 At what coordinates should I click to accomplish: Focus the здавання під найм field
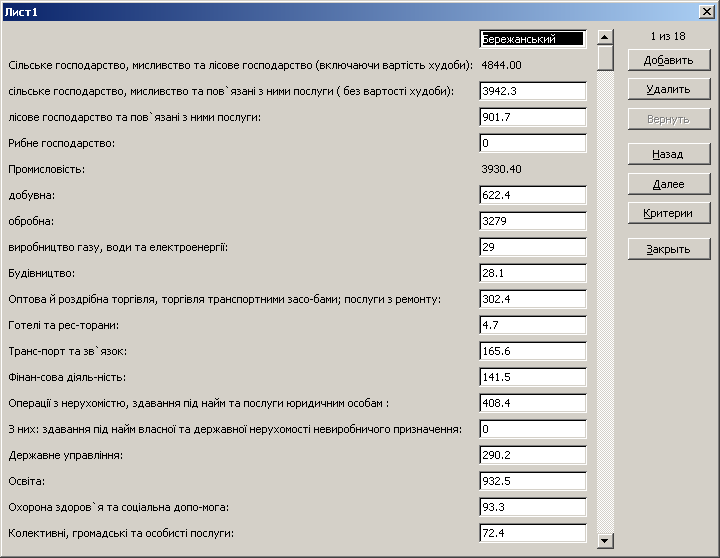pyautogui.click(x=533, y=429)
